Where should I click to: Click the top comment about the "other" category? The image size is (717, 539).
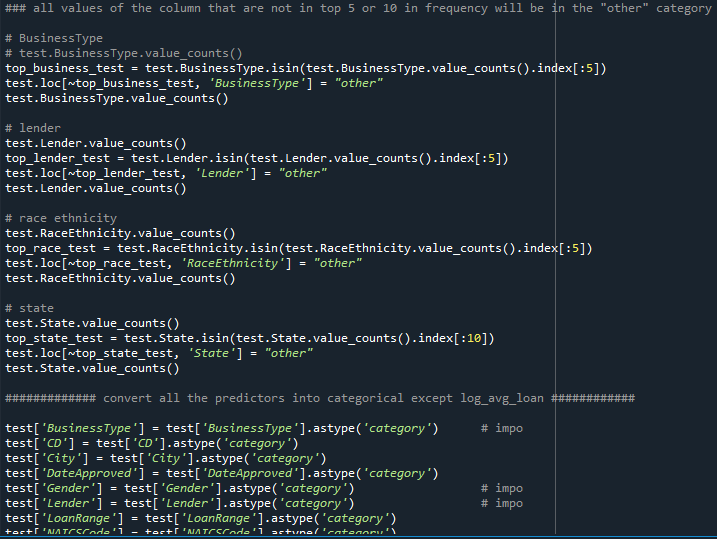point(358,9)
